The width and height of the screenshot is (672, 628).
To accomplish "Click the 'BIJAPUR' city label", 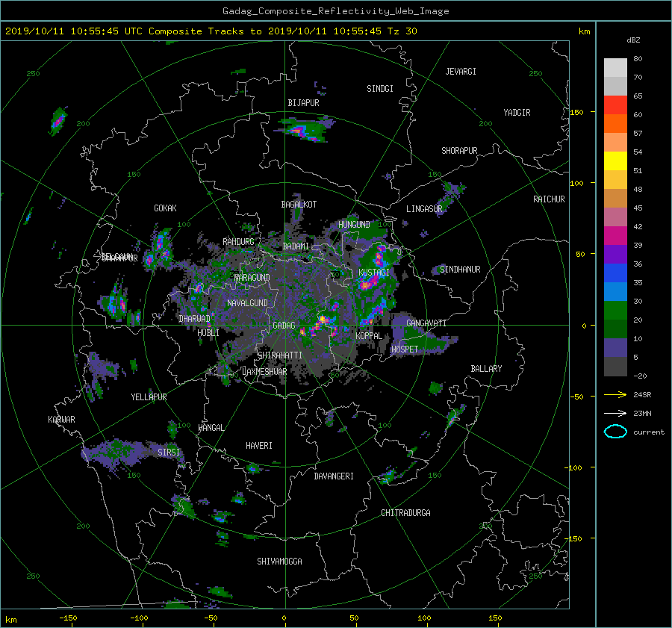I will (303, 103).
